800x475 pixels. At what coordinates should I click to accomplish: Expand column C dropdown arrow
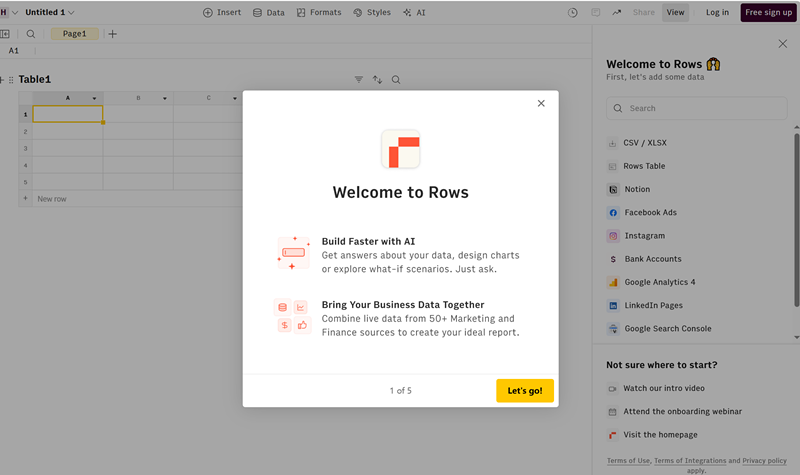(235, 98)
